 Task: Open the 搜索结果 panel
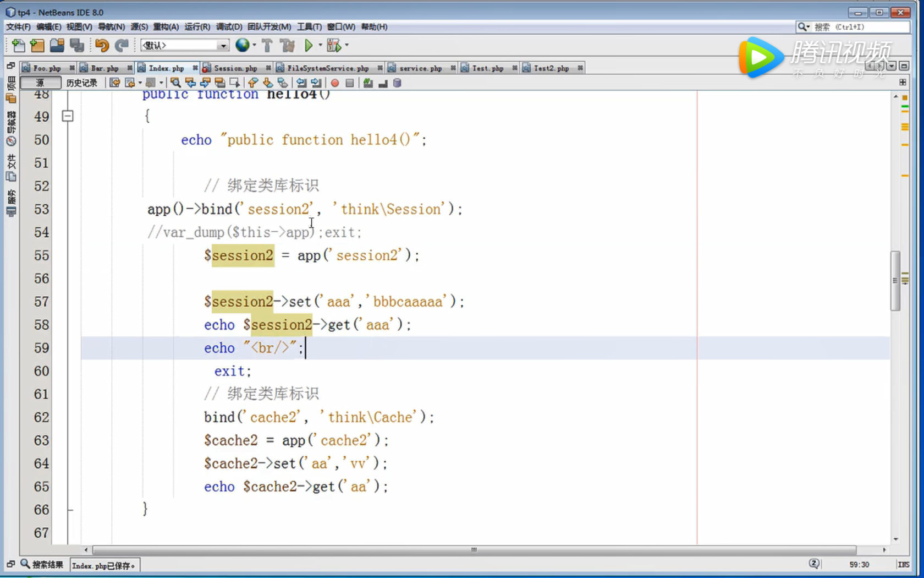pyautogui.click(x=42, y=564)
